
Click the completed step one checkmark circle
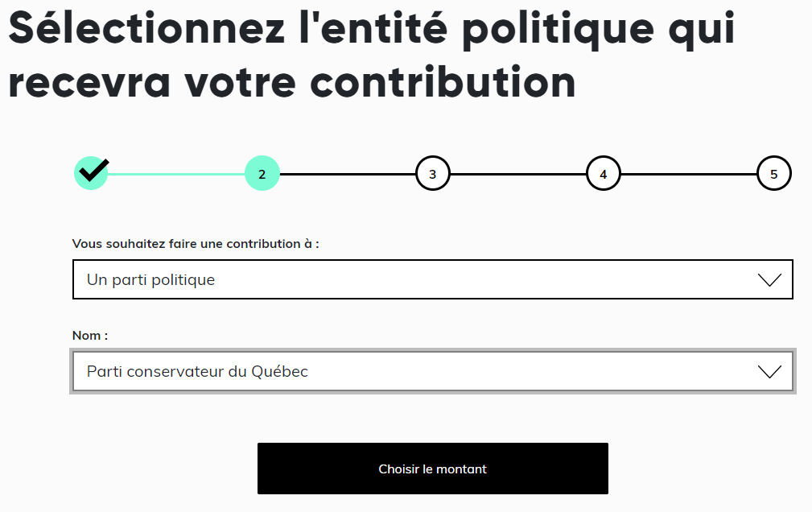(91, 173)
